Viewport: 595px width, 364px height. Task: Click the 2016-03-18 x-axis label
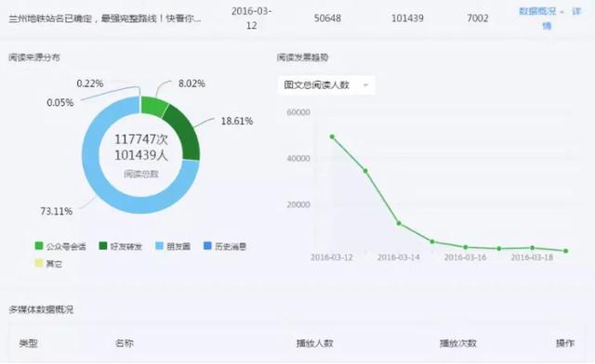pos(532,257)
